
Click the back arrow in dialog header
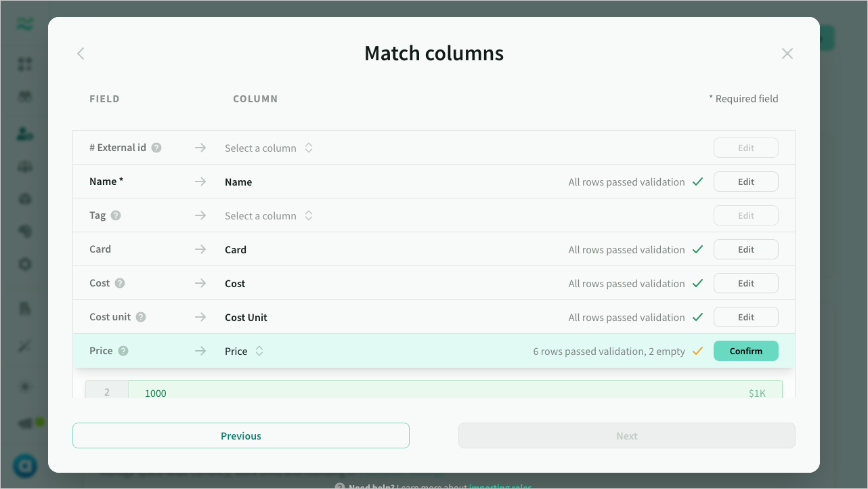[x=81, y=54]
